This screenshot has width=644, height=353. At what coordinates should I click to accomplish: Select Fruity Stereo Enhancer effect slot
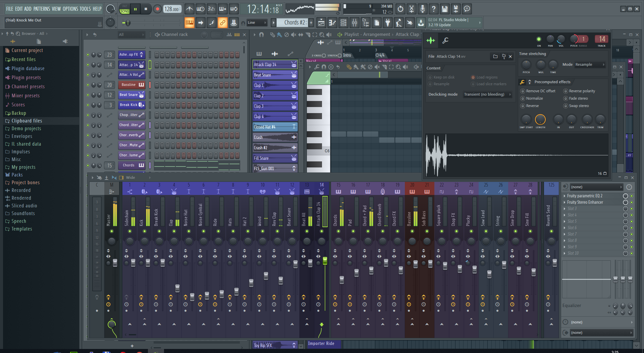(x=585, y=202)
